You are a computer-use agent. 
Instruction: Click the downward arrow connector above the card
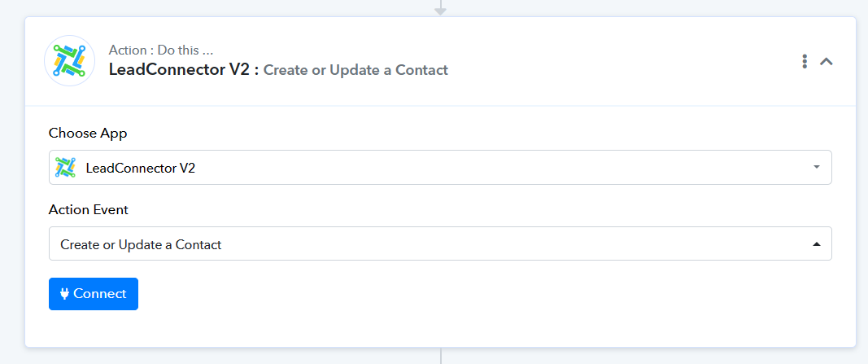(x=440, y=10)
